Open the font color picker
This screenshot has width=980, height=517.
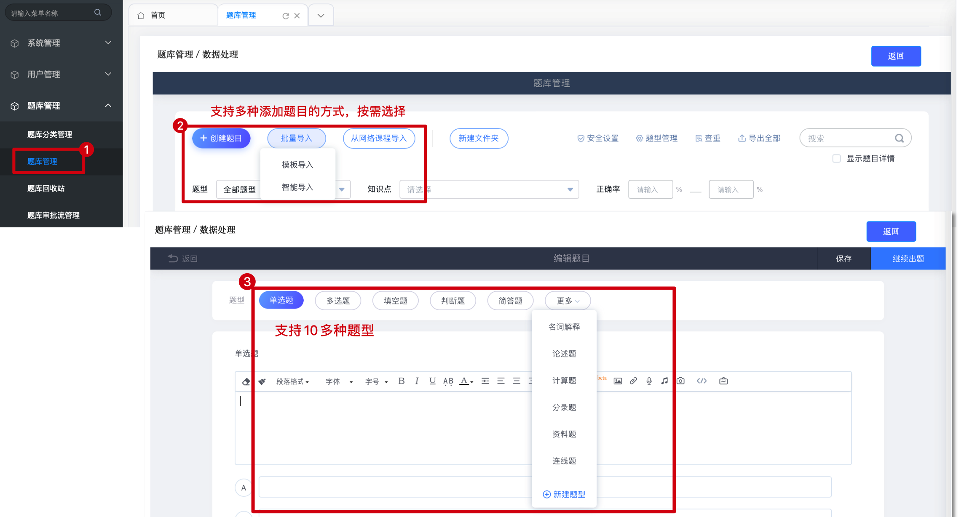(466, 381)
